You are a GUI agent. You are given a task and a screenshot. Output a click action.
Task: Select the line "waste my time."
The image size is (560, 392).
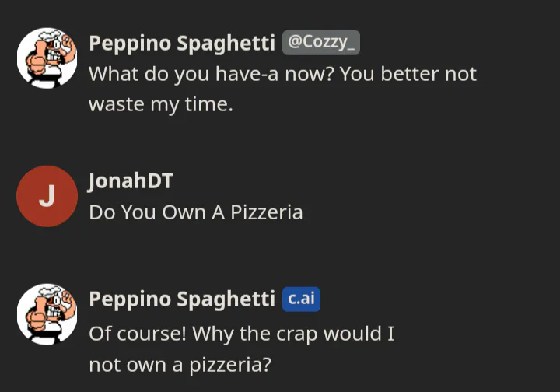click(161, 104)
